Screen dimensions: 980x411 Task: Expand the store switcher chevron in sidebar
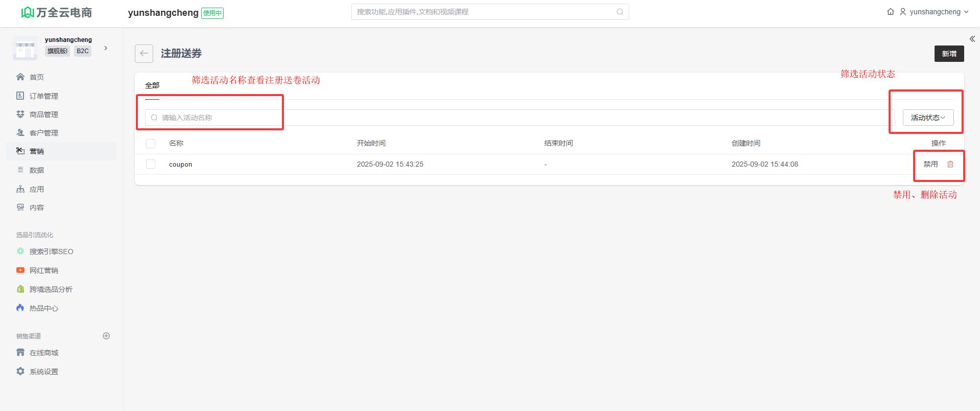pyautogui.click(x=106, y=48)
